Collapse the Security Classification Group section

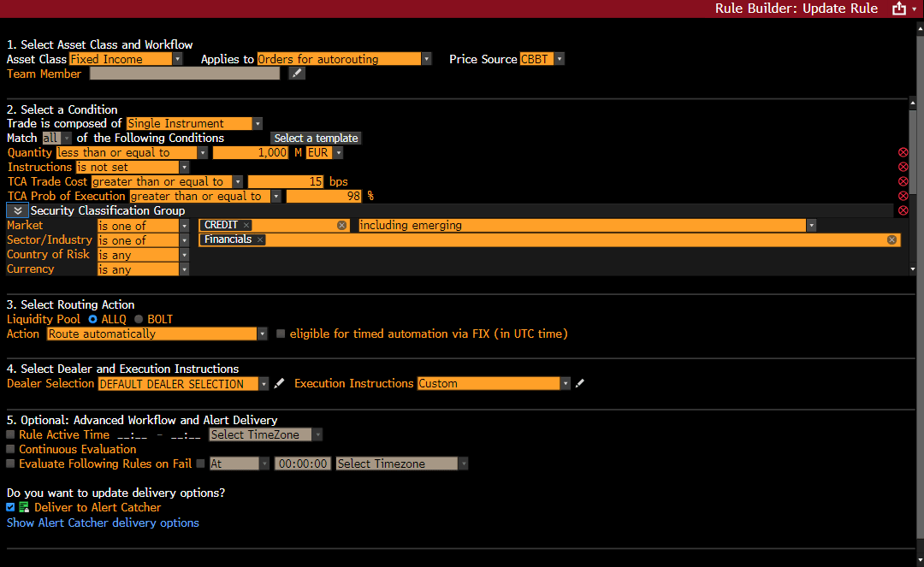tap(17, 210)
